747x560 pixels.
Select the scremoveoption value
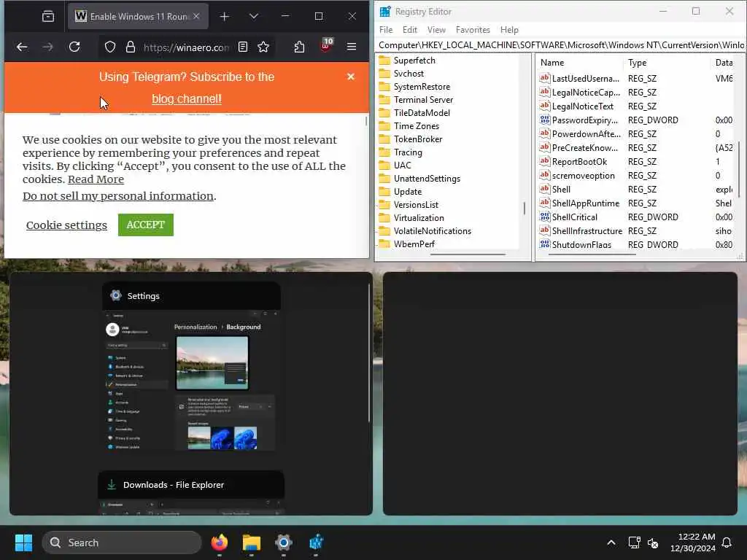(x=583, y=176)
